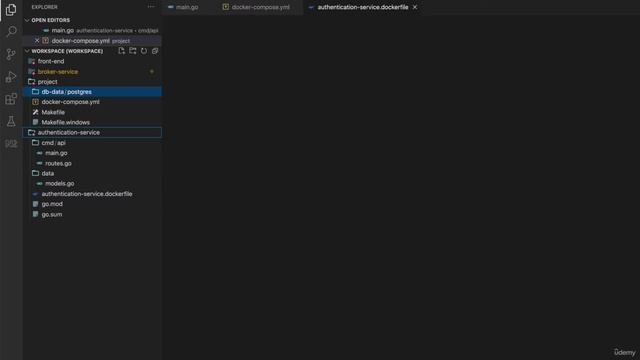640x360 pixels.
Task: Expand the broker-service folder
Action: pyautogui.click(x=92, y=71)
